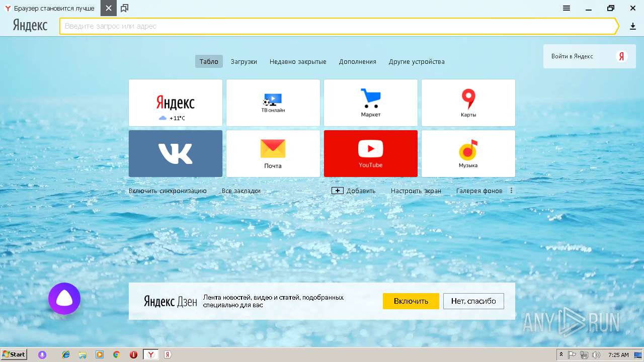644x362 pixels.
Task: Open the Музыка tile
Action: point(468,154)
